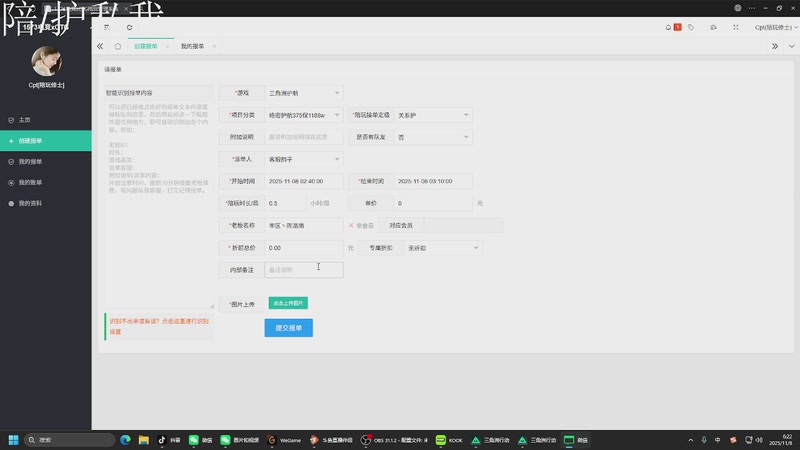
Task: Open the 是否有队友 dropdown
Action: click(433, 137)
